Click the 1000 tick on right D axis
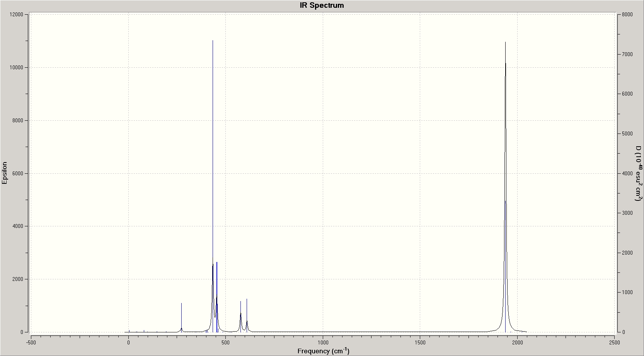The width and height of the screenshot is (644, 356). [x=627, y=292]
